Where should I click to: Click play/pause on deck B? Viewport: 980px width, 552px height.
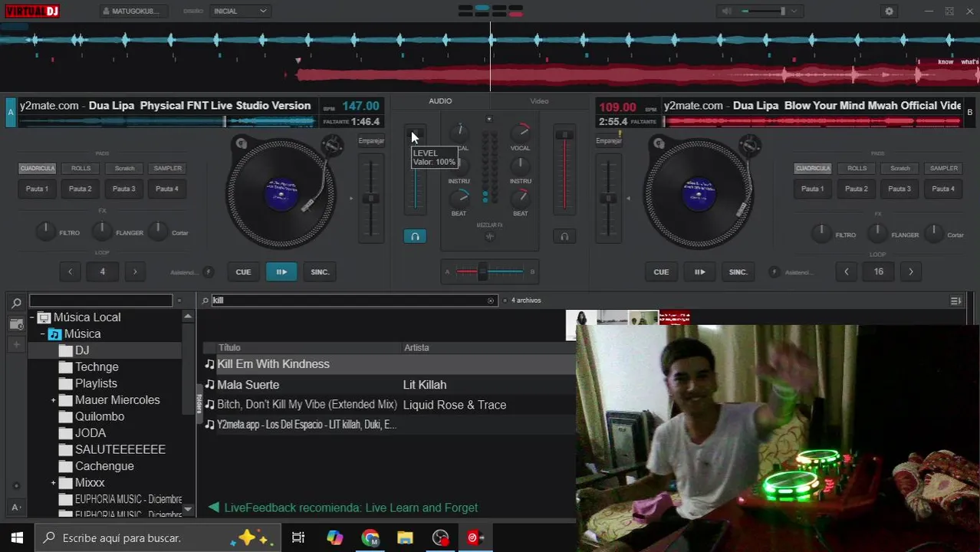[x=699, y=271]
